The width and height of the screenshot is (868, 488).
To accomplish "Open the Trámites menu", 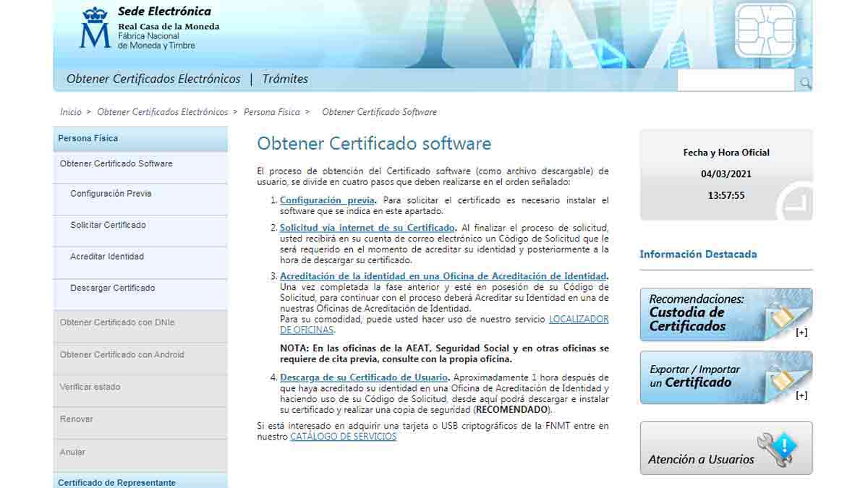I will (285, 79).
